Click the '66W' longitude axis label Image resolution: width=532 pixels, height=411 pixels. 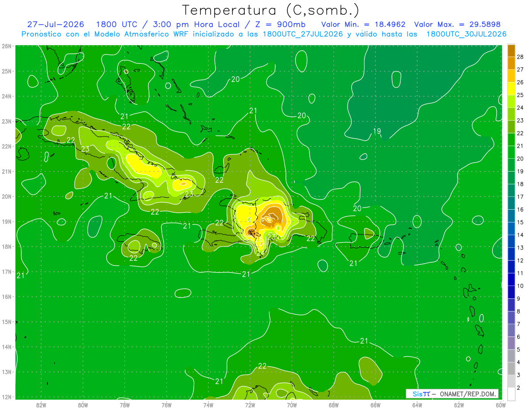pos(376,405)
